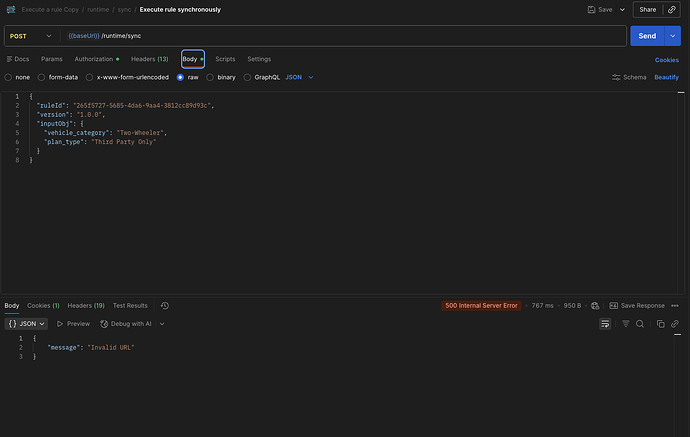
Task: Click the ruleId line in body editor
Action: (125, 106)
